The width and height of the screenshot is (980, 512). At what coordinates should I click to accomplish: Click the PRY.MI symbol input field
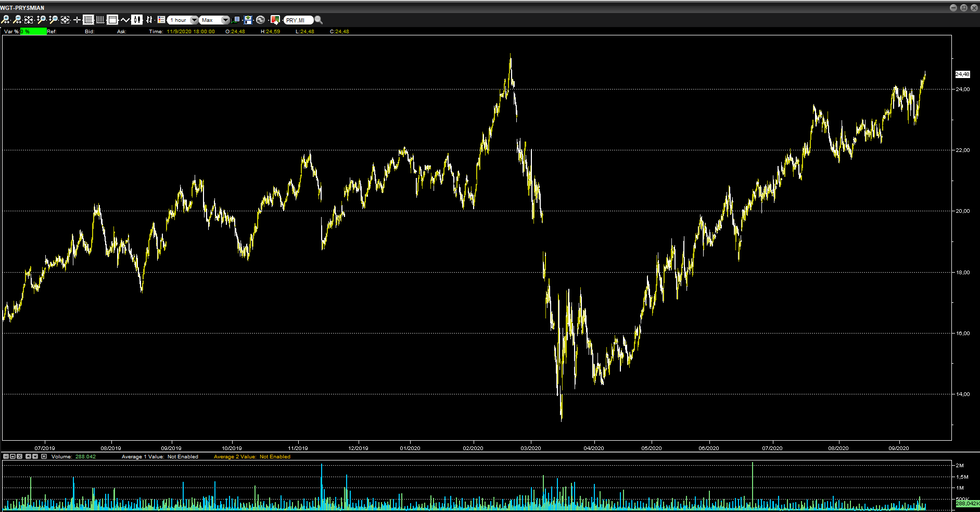(x=298, y=20)
